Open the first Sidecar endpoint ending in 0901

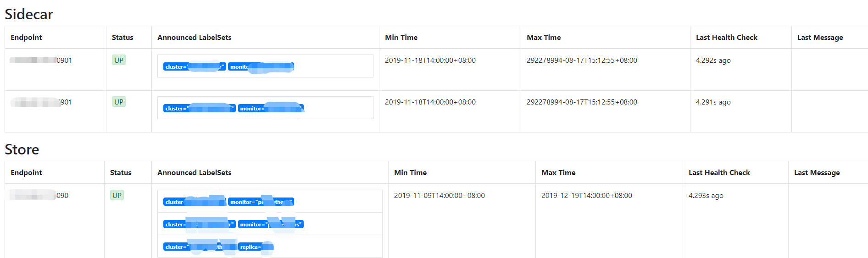pyautogui.click(x=41, y=60)
